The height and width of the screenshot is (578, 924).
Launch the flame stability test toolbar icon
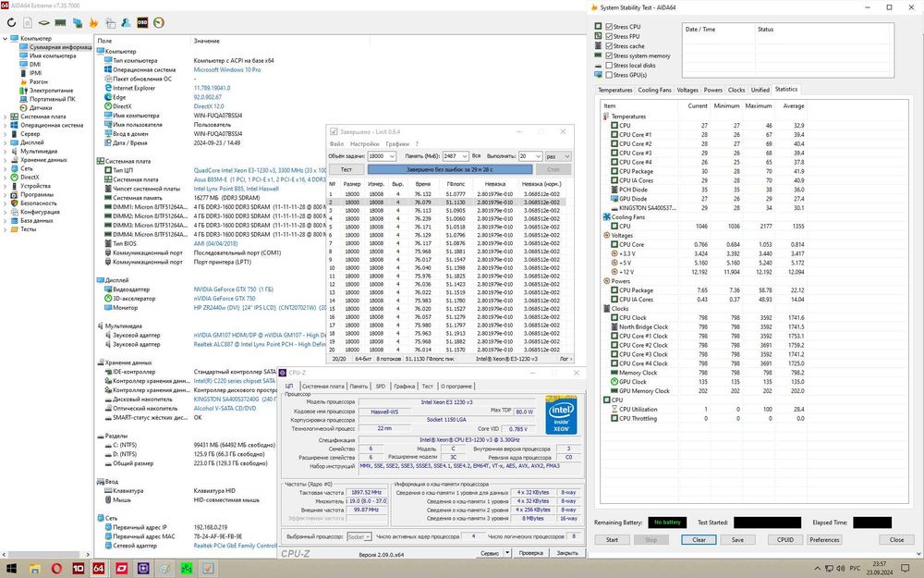(x=93, y=23)
